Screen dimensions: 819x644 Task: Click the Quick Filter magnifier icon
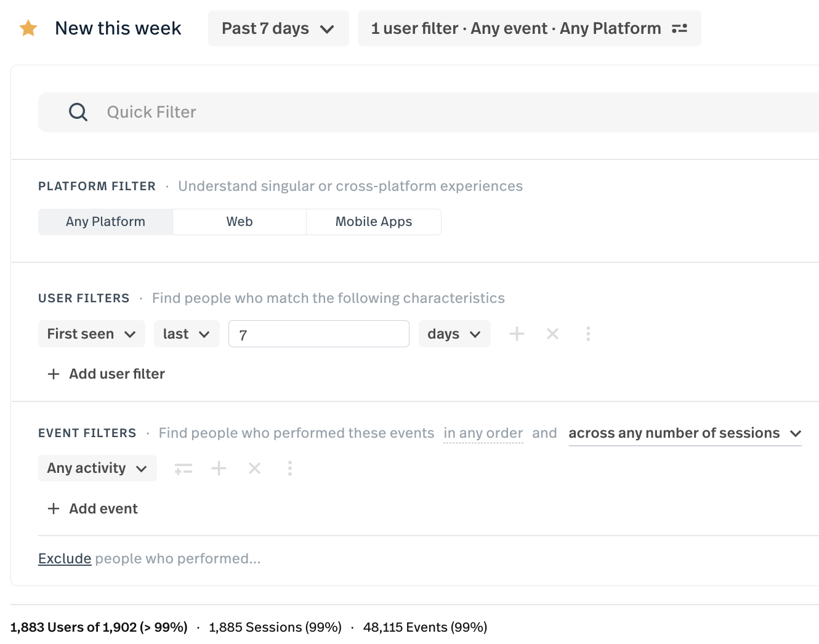pos(78,112)
